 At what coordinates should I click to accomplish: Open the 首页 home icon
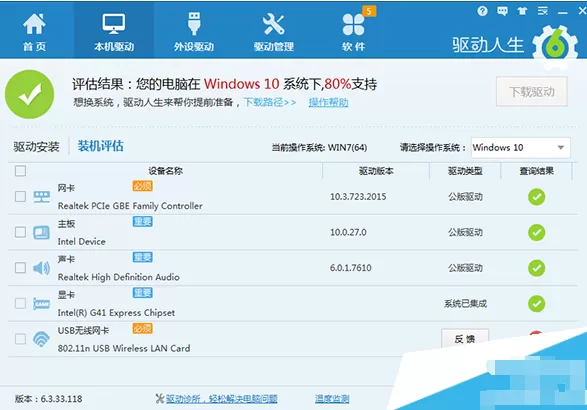(34, 24)
